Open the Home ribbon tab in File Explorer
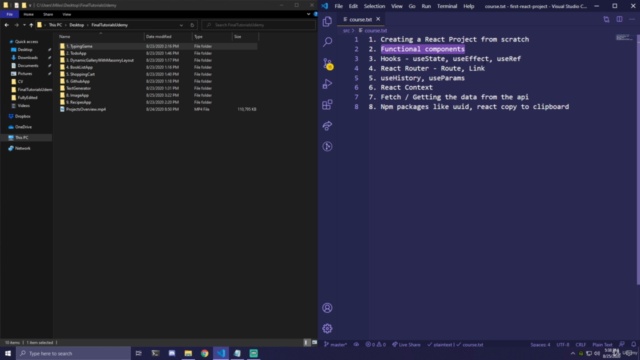The image size is (640, 360). [x=28, y=14]
